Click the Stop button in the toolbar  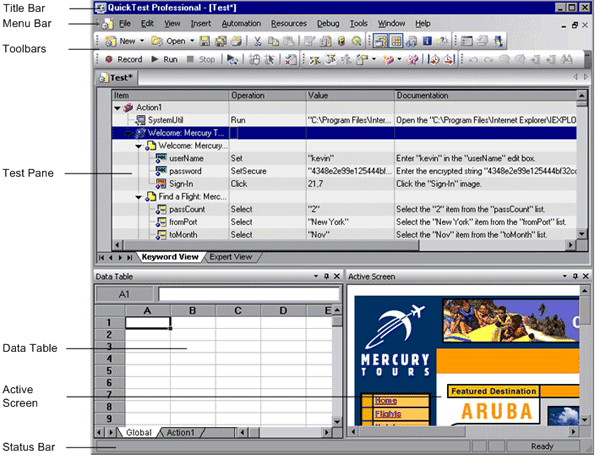coord(201,60)
